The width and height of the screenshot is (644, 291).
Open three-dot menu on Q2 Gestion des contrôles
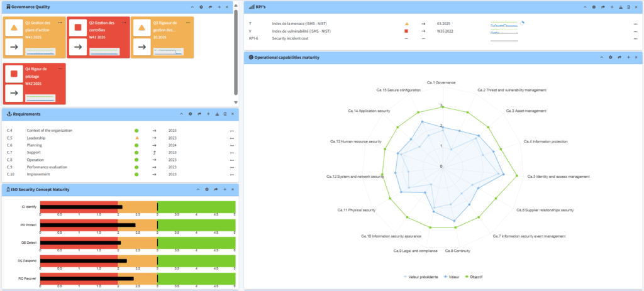tap(124, 22)
